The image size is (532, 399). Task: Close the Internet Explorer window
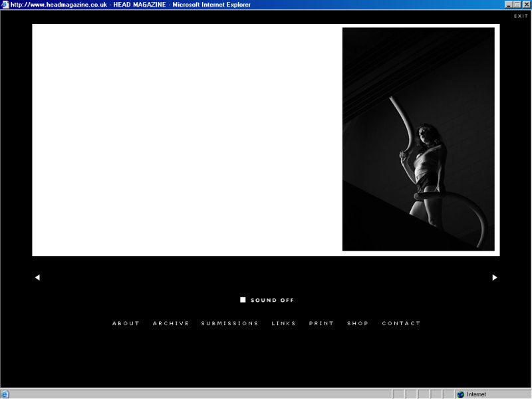pyautogui.click(x=526, y=5)
